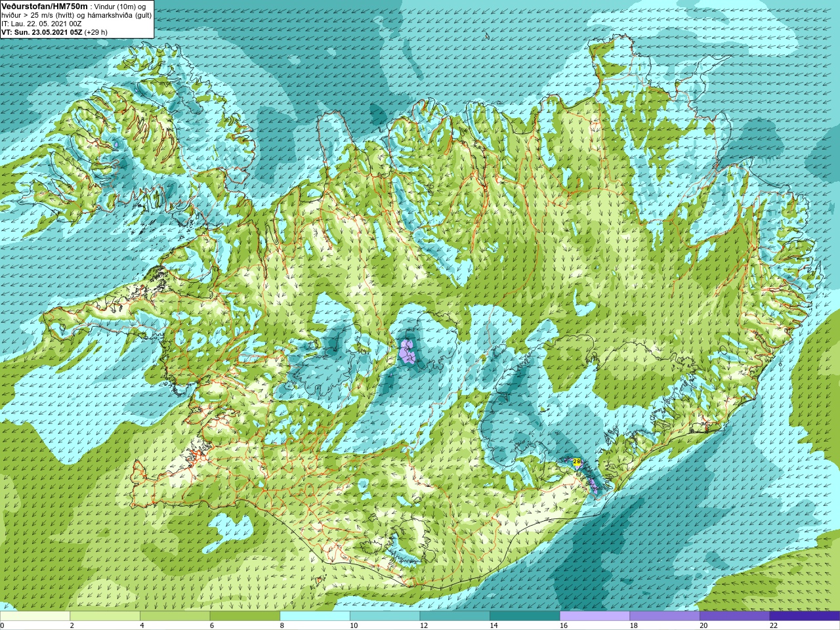The width and height of the screenshot is (840, 630).
Task: Click the scale label '20'
Action: click(703, 625)
